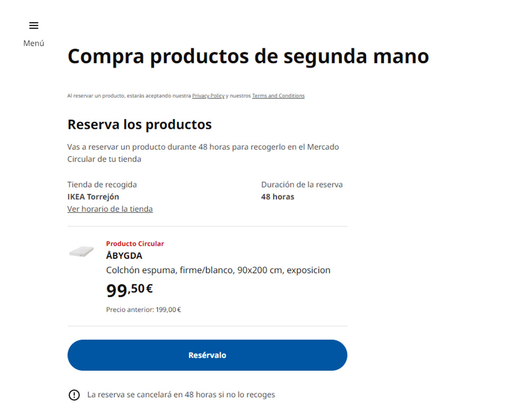Image resolution: width=508 pixels, height=420 pixels.
Task: Click the exclamation warning icon
Action: click(74, 395)
